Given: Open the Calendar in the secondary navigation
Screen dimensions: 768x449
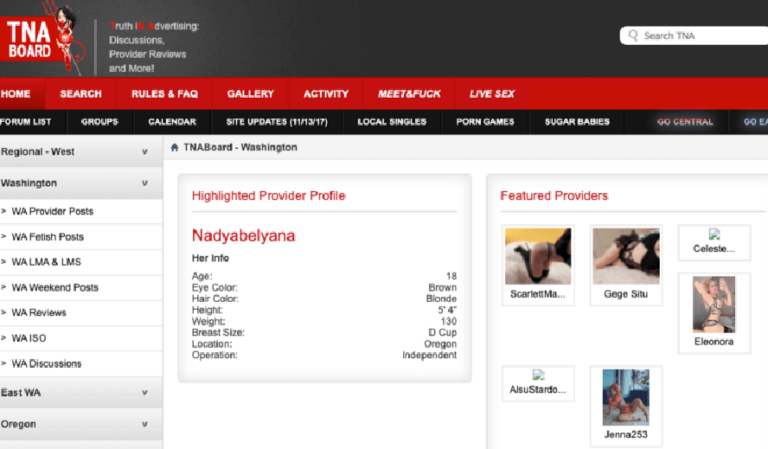Looking at the screenshot, I should (172, 122).
